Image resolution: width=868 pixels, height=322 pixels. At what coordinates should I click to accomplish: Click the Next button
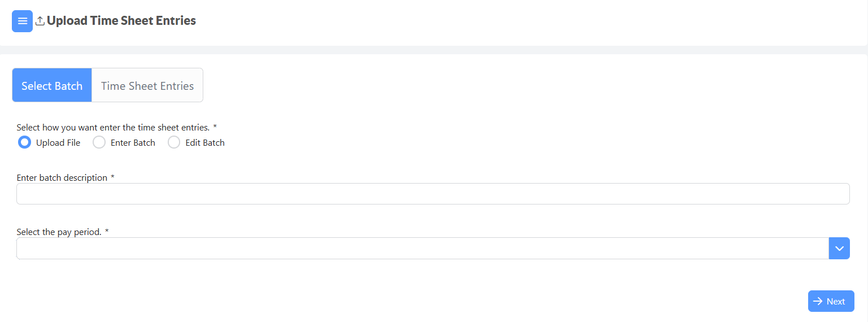(x=831, y=301)
